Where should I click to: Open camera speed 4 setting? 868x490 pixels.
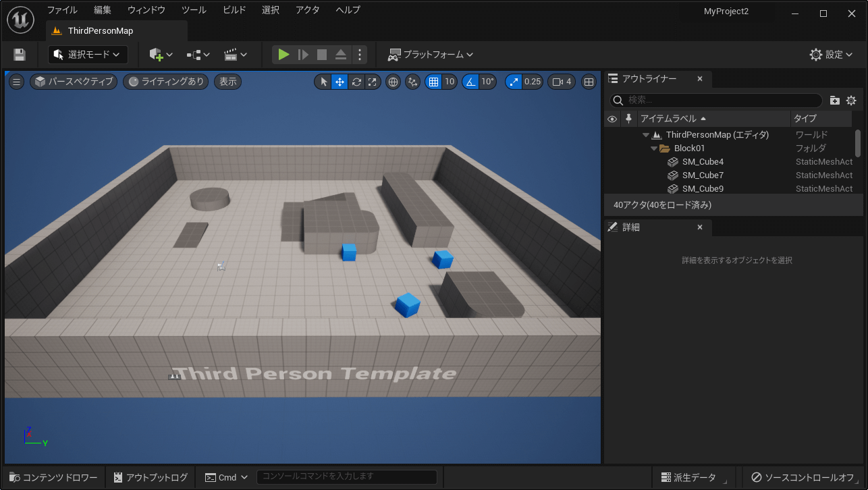(562, 82)
